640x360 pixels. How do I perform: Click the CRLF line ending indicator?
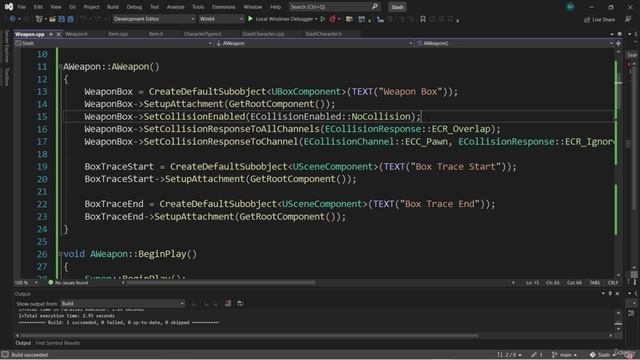click(613, 282)
